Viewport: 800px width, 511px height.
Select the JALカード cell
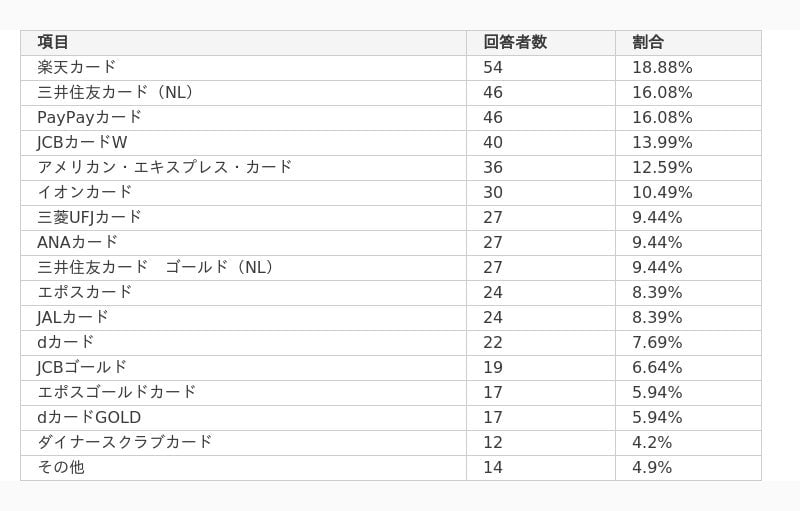coord(73,317)
